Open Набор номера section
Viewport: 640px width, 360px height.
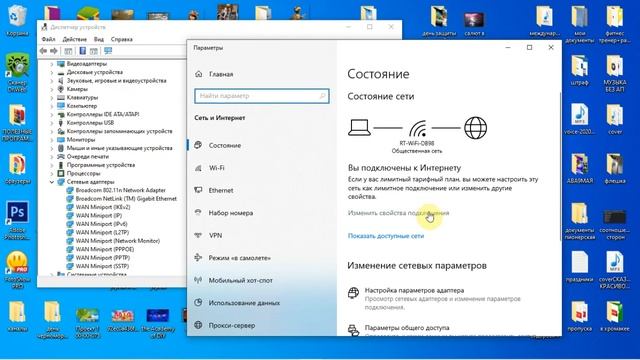[x=231, y=213]
